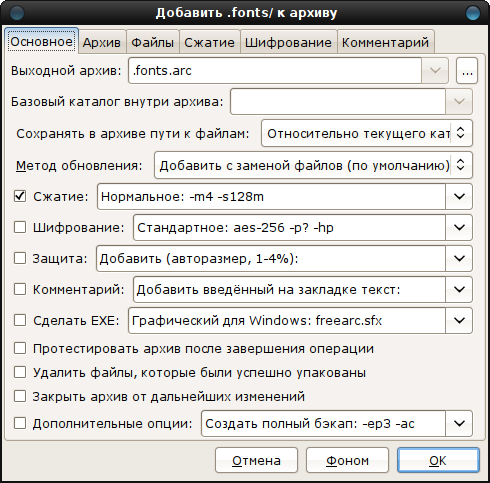
Task: Click the Сделать EXE text field
Action: pos(287,321)
